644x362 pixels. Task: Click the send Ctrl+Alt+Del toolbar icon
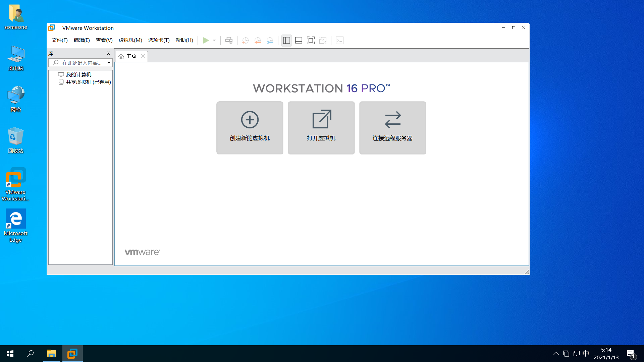229,41
